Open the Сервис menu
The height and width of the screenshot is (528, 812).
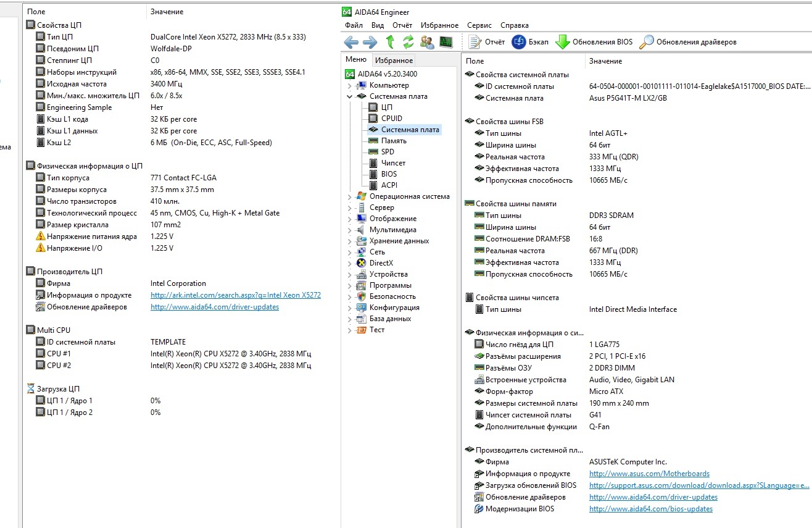coord(479,25)
